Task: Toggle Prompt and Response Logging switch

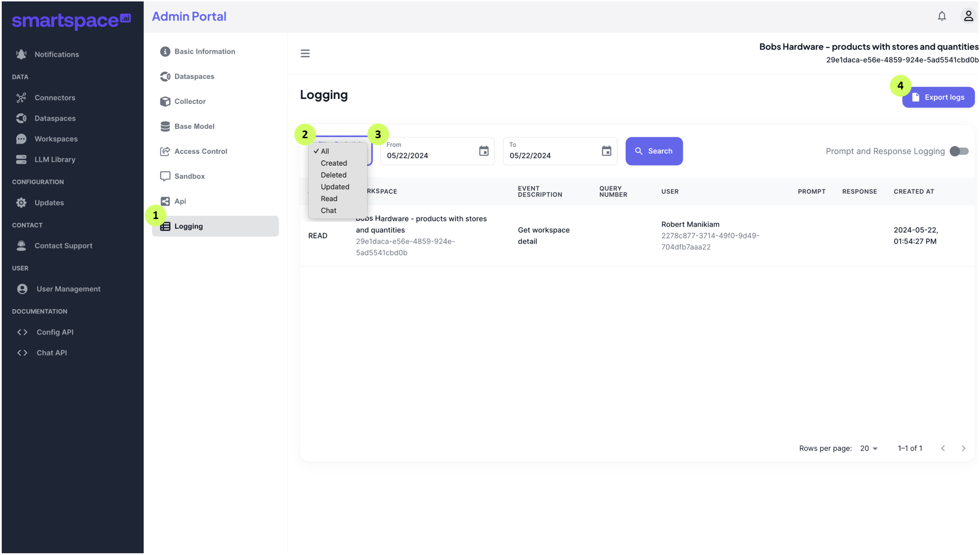Action: click(x=959, y=151)
